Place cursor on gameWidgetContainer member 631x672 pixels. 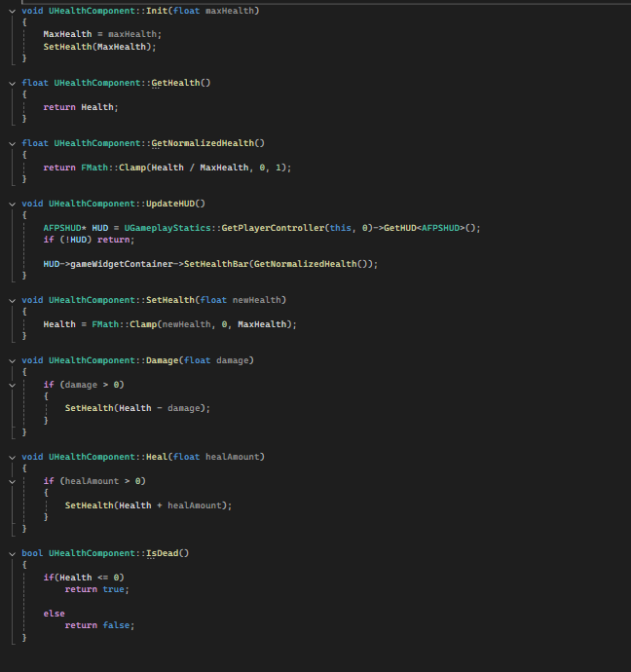[115, 264]
